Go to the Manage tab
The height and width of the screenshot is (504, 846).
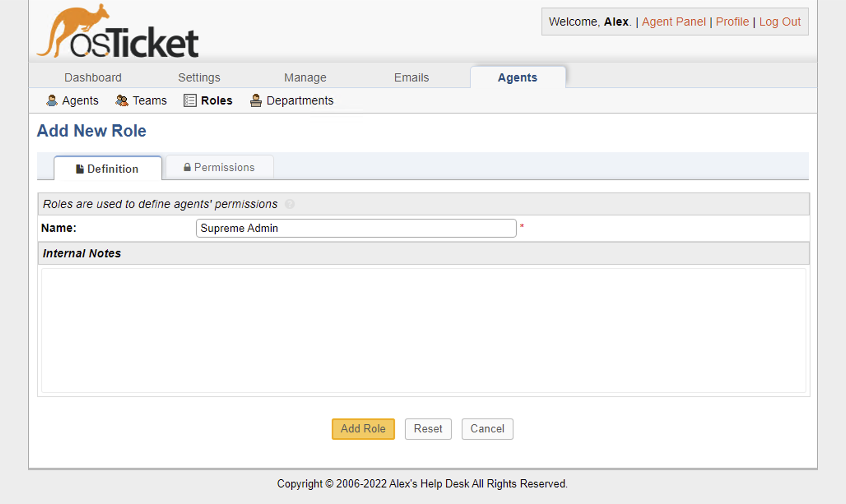305,77
